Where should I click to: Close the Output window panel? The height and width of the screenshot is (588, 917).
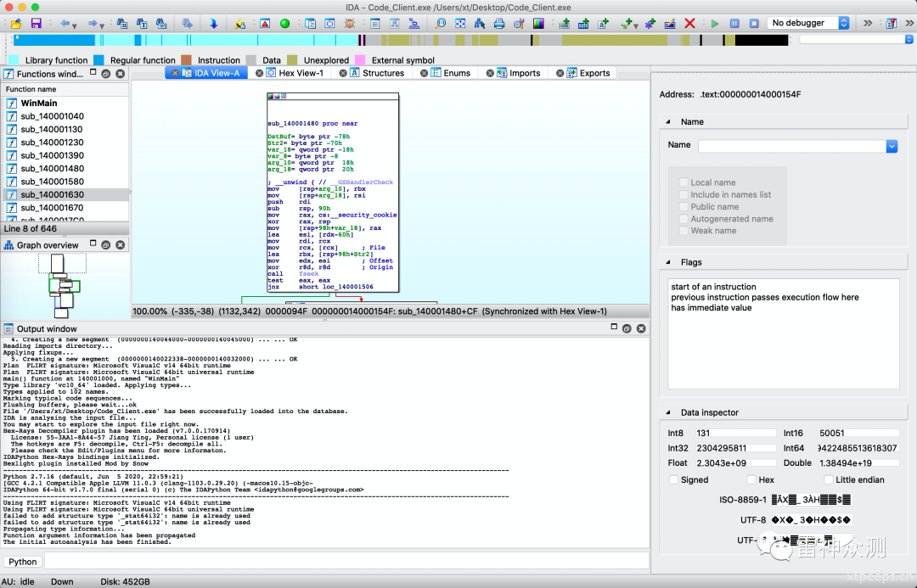[x=641, y=328]
